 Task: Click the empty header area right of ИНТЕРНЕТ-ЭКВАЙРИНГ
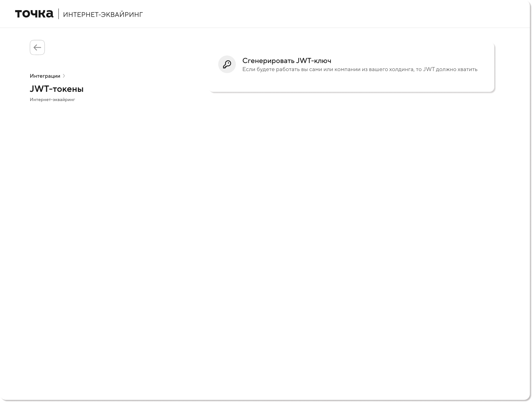coord(337,14)
